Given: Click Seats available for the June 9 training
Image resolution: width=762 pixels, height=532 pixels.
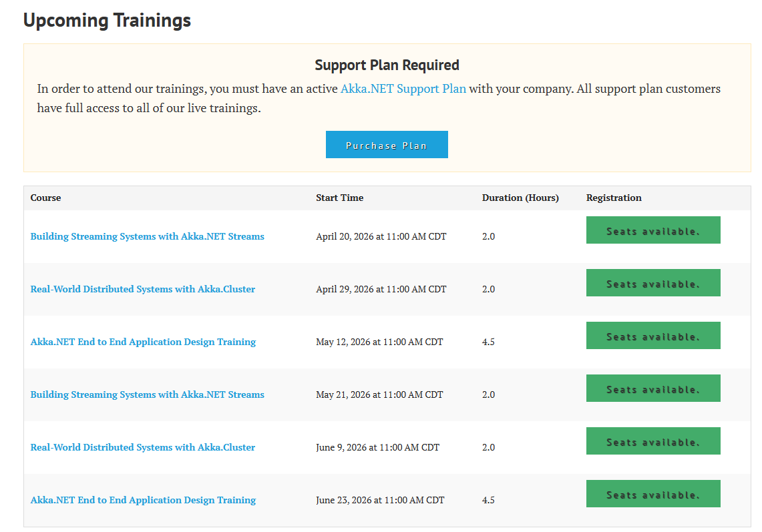Looking at the screenshot, I should (x=653, y=441).
